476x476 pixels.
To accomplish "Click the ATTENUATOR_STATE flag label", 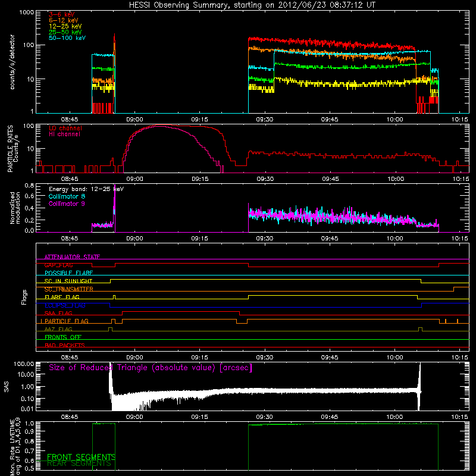I will [72, 257].
